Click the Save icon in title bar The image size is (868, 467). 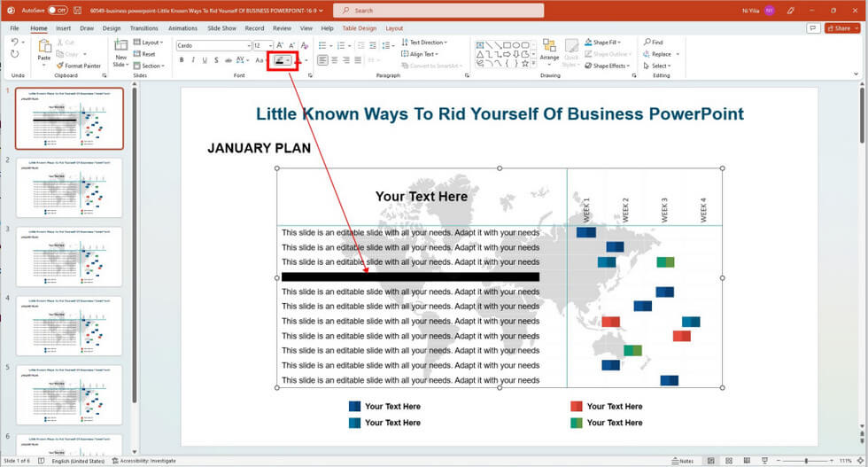click(78, 10)
